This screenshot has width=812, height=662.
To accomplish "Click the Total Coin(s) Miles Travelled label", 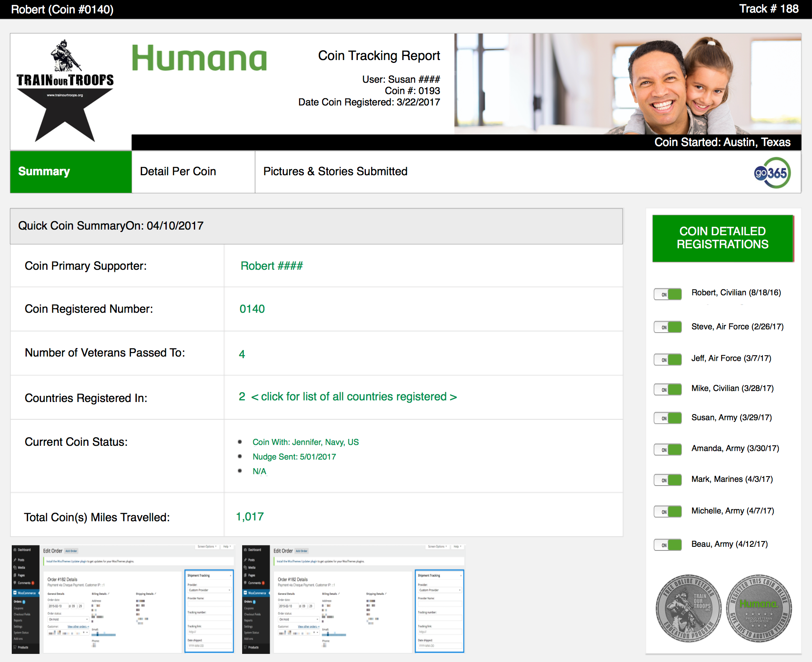I will [x=97, y=518].
